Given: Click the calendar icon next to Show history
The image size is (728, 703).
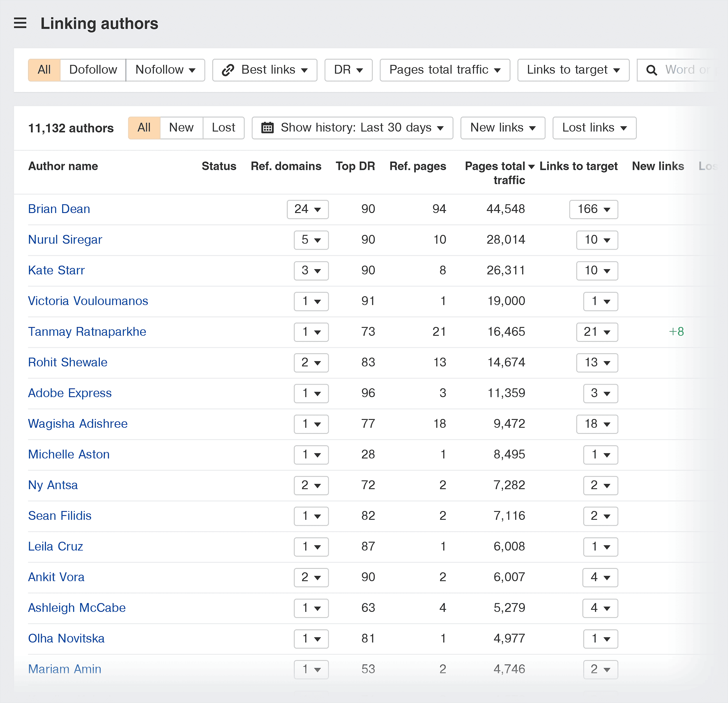Looking at the screenshot, I should pos(267,128).
